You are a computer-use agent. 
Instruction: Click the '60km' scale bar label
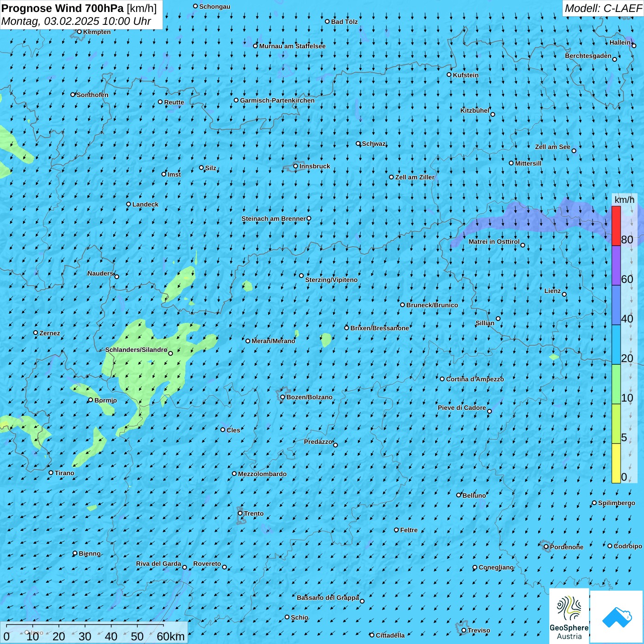pyautogui.click(x=171, y=637)
